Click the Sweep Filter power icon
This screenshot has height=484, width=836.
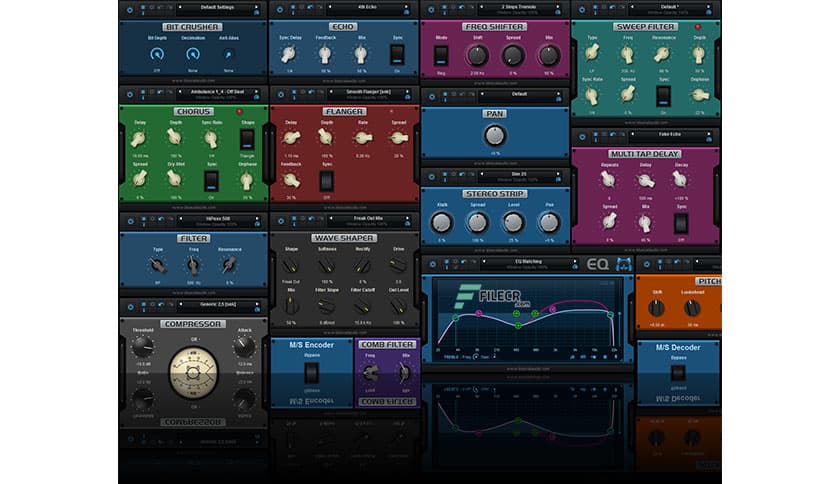click(x=580, y=8)
